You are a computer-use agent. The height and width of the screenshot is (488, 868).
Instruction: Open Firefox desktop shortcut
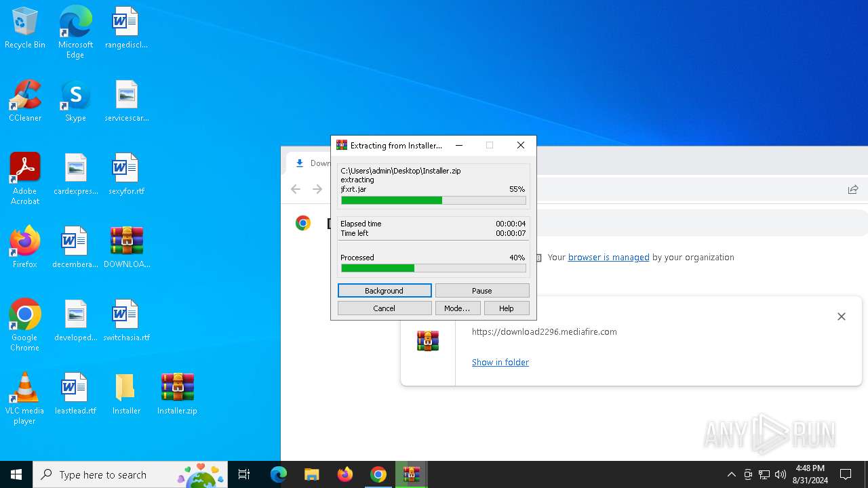25,248
